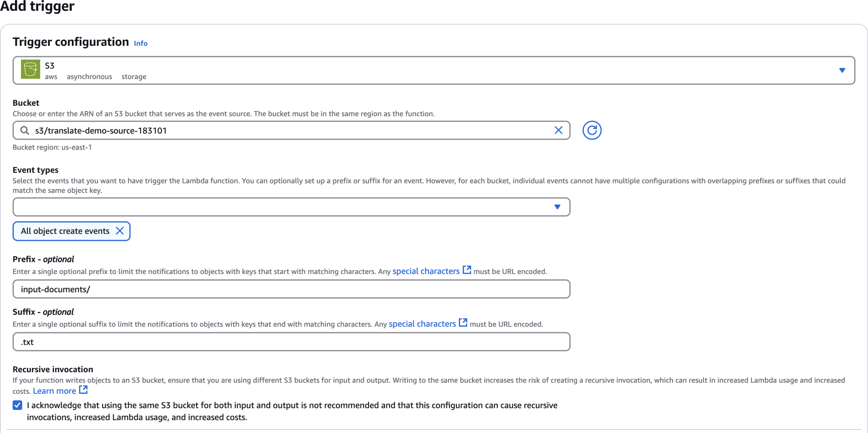Click external link icon after Suffix special characters
This screenshot has height=433, width=868.
(x=463, y=323)
